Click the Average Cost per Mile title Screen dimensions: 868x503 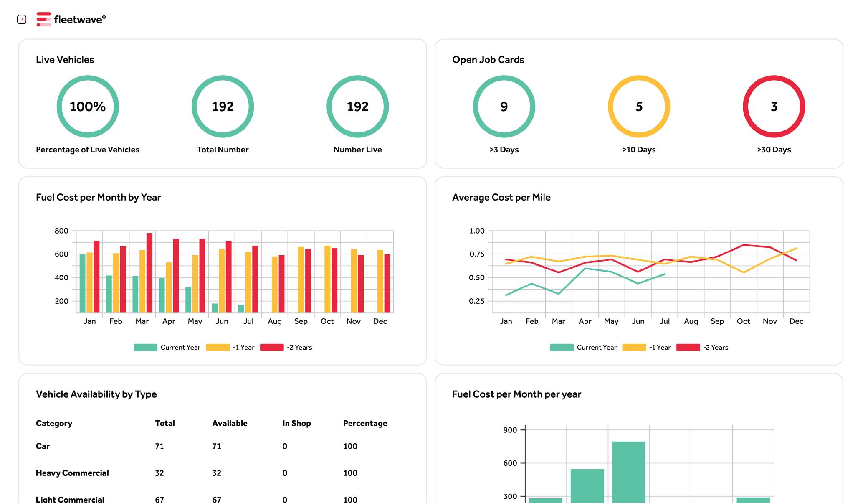coord(501,197)
